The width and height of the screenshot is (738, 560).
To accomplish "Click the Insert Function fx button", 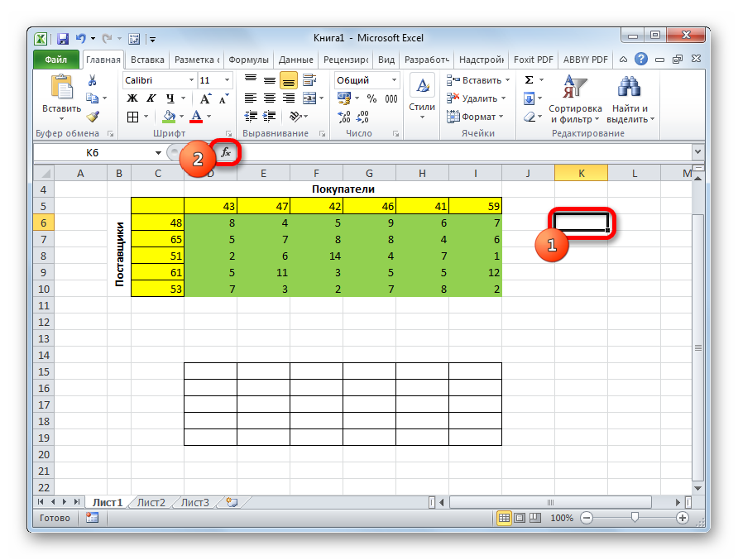I will (226, 152).
